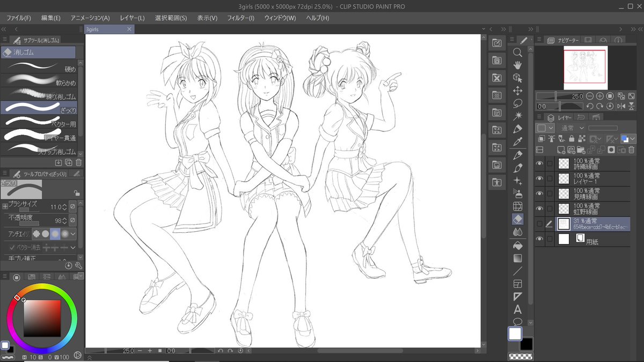Select the Figure line tool

tap(518, 271)
